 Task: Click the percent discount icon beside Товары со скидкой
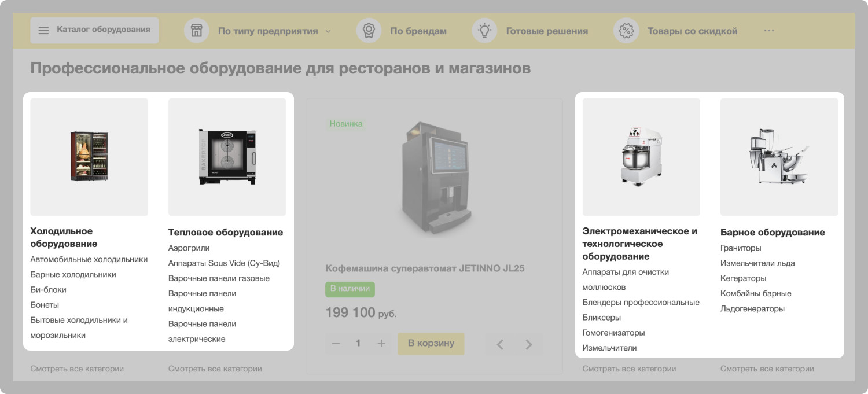coord(626,31)
